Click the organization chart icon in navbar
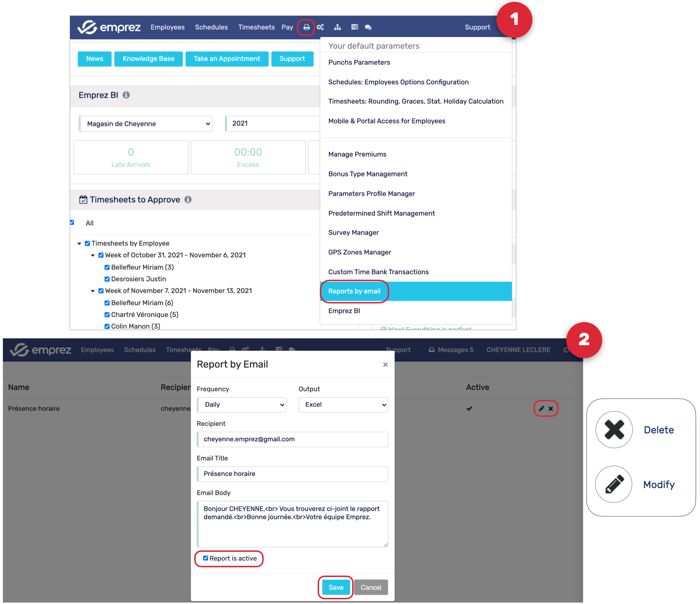This screenshot has height=604, width=700. [x=337, y=27]
